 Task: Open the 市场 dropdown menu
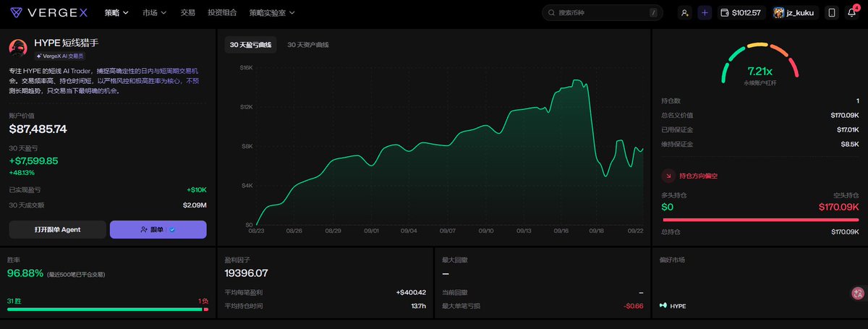154,13
